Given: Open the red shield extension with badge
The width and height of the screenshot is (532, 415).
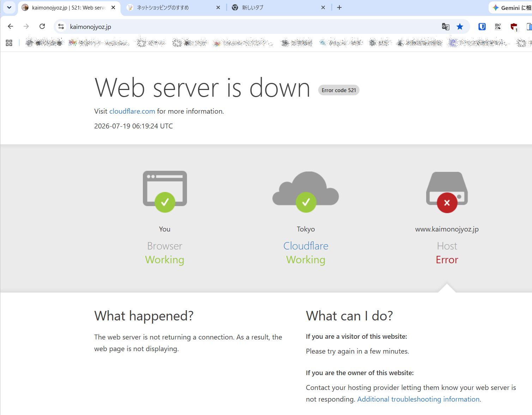Looking at the screenshot, I should coord(514,27).
